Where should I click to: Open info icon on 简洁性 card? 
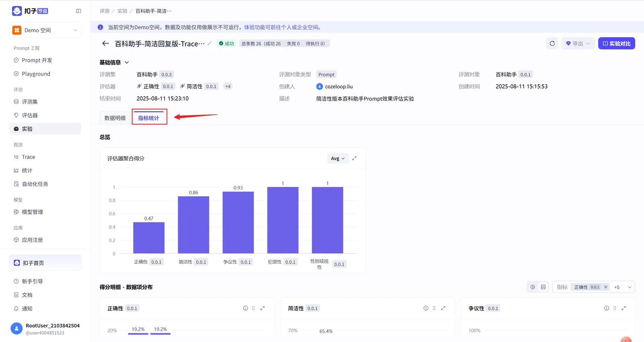[x=426, y=308]
